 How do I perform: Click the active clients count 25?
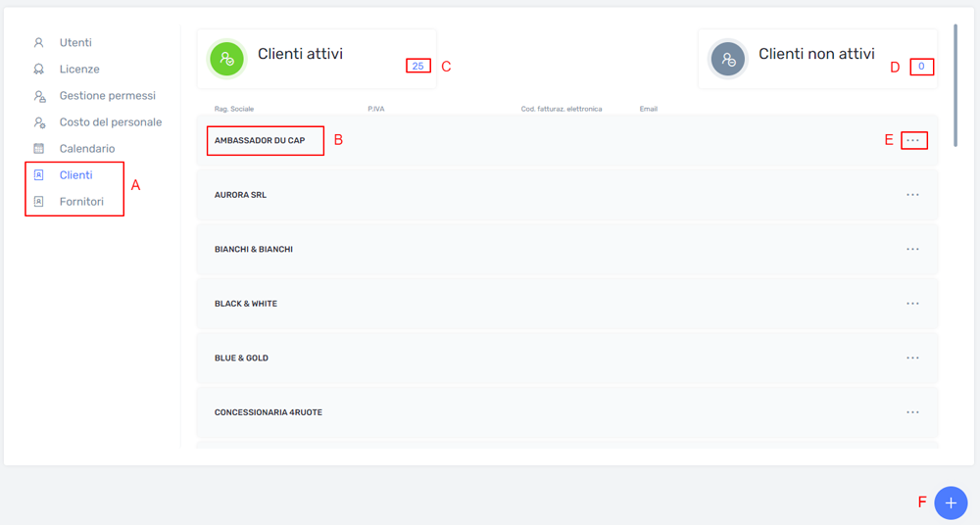tap(418, 67)
